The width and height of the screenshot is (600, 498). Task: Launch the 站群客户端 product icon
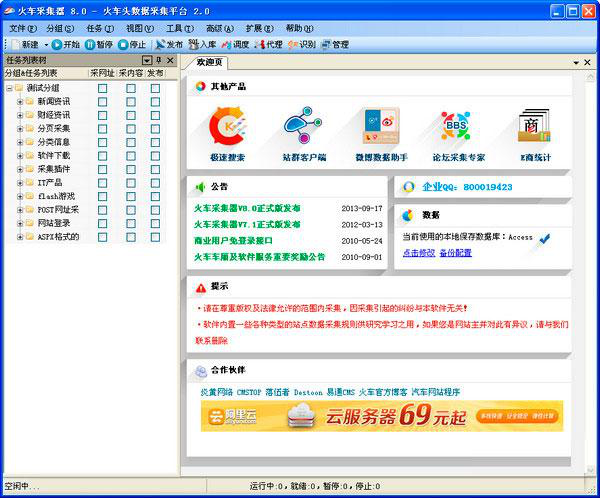point(303,125)
